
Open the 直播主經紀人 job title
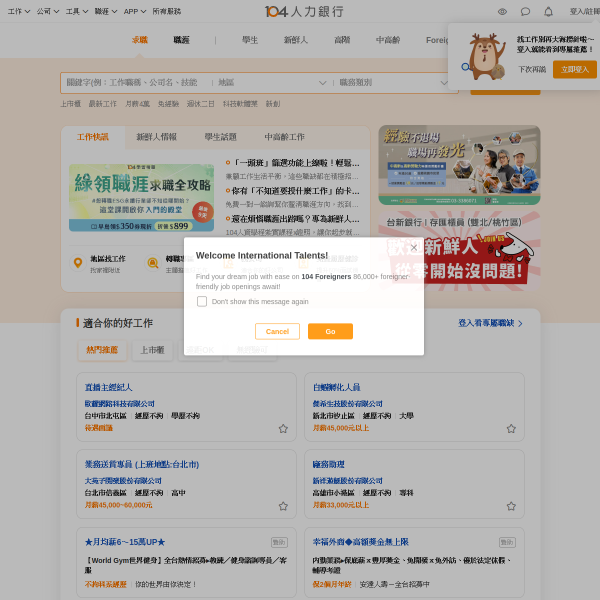(x=108, y=387)
